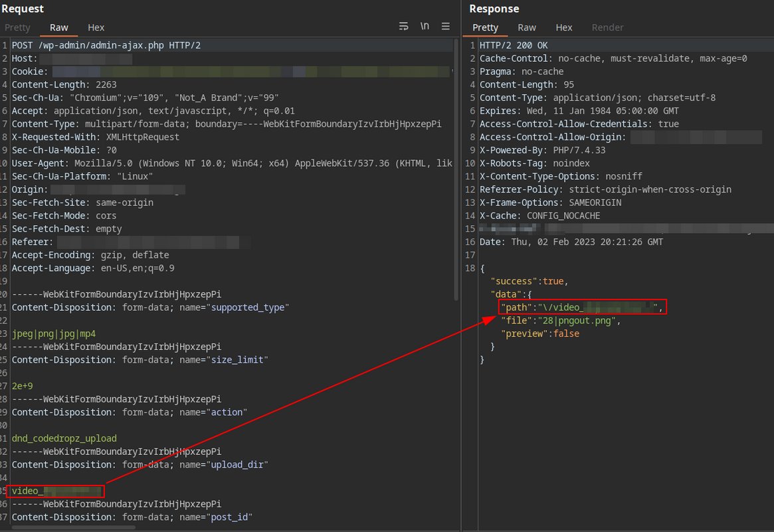Click the highlighted video_ upload_dir value
Image resolution: width=774 pixels, height=532 pixels.
pos(56,491)
